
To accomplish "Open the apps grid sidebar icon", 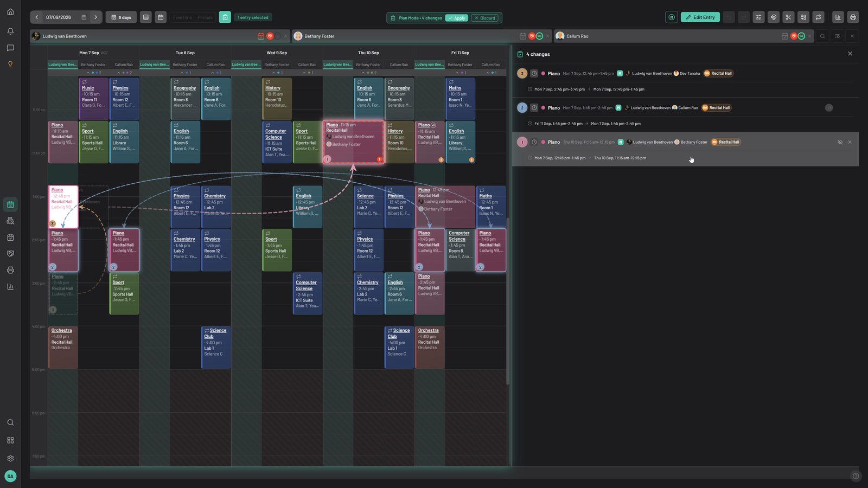I will (10, 440).
